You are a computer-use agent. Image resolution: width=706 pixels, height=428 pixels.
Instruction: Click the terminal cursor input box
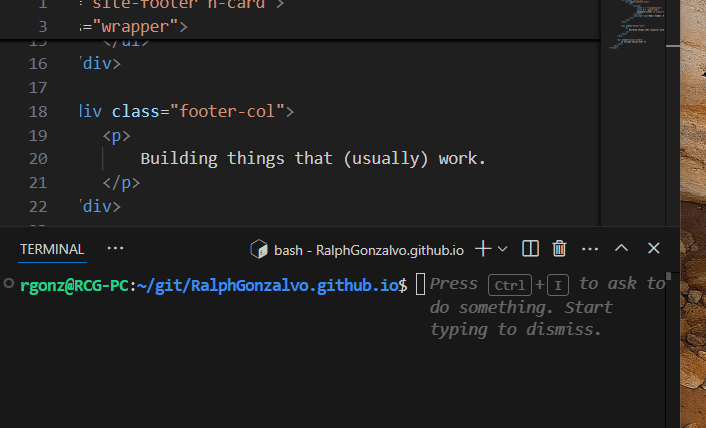pyautogui.click(x=421, y=285)
